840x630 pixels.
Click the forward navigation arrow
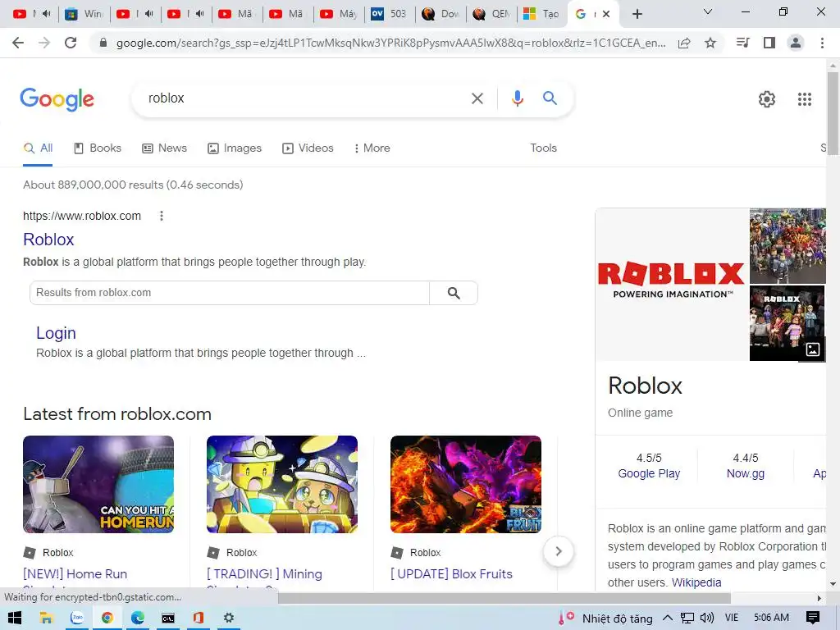44,43
